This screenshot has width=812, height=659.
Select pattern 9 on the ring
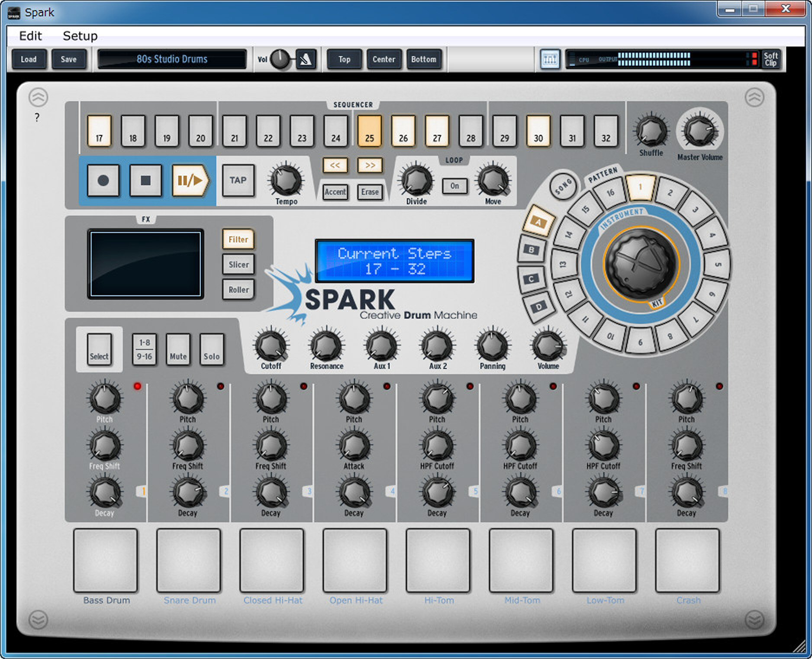641,342
